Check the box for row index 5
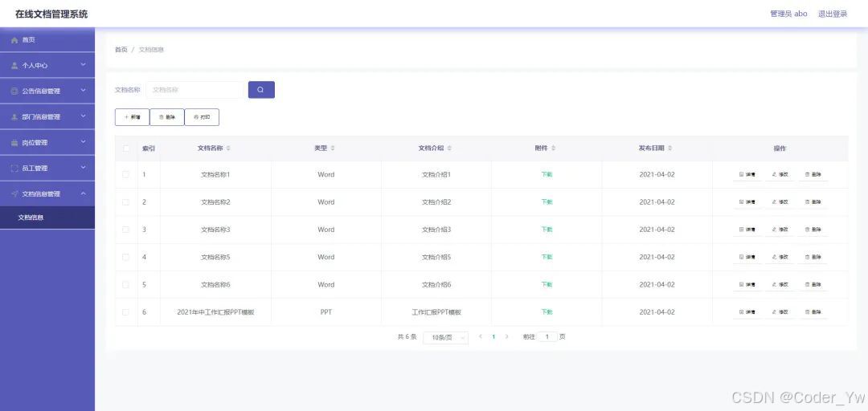 click(125, 284)
